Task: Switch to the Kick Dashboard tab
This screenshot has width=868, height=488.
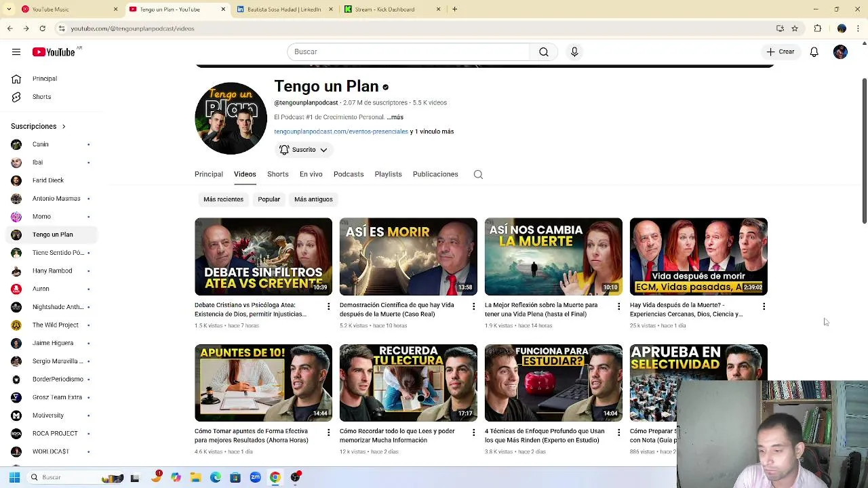Action: [x=391, y=9]
